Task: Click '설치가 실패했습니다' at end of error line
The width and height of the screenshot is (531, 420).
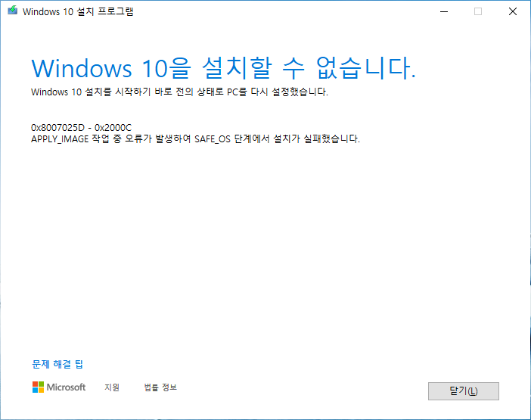Action: pos(317,138)
